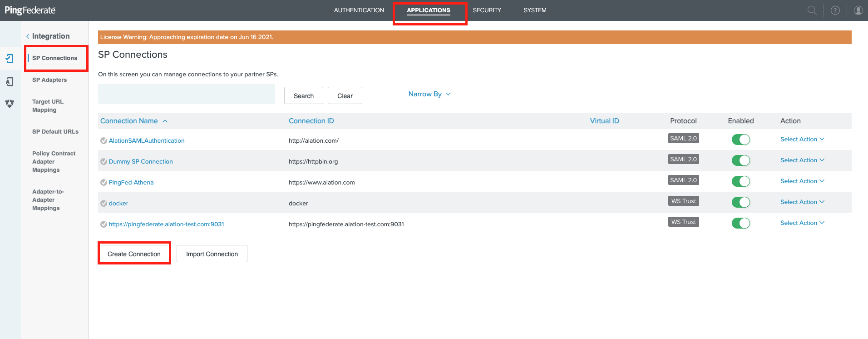Select SP Connections in sidebar
868x339 pixels.
coord(54,58)
